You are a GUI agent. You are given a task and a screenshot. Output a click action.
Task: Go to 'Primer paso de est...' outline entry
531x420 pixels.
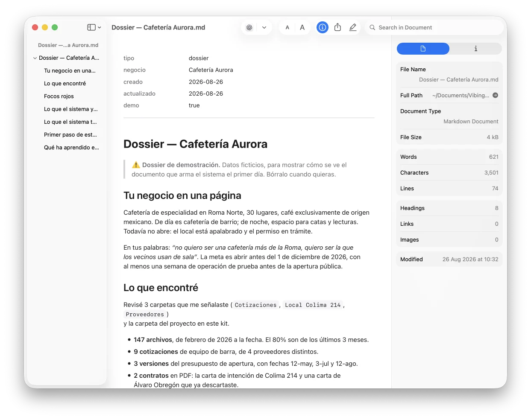pos(70,135)
